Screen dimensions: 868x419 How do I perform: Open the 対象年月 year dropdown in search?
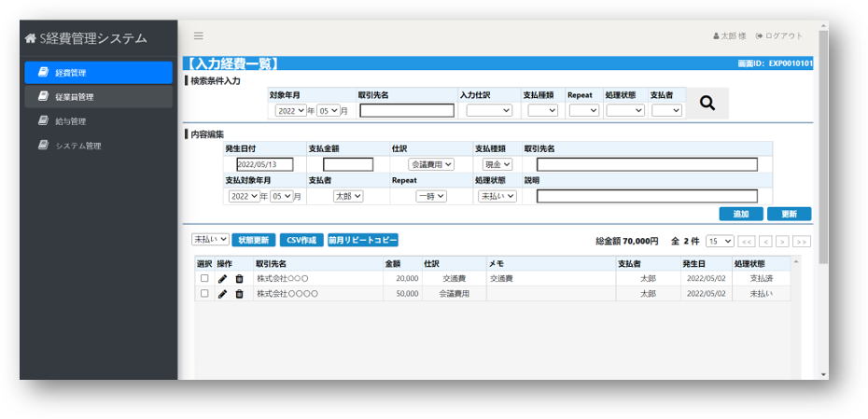coord(290,111)
